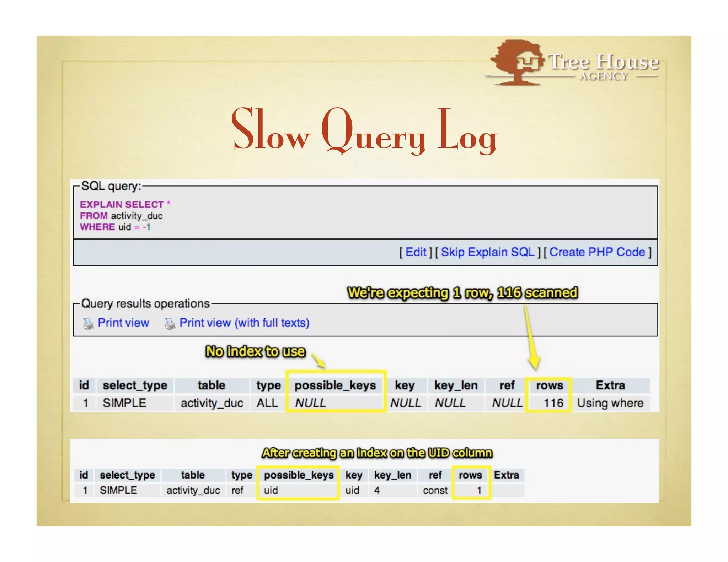Open Print view (with full texts)

pos(244,323)
